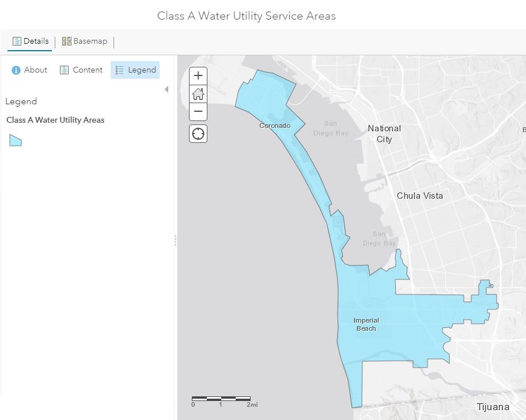Collapse the side panel with arrow
The height and width of the screenshot is (420, 526).
tap(166, 89)
